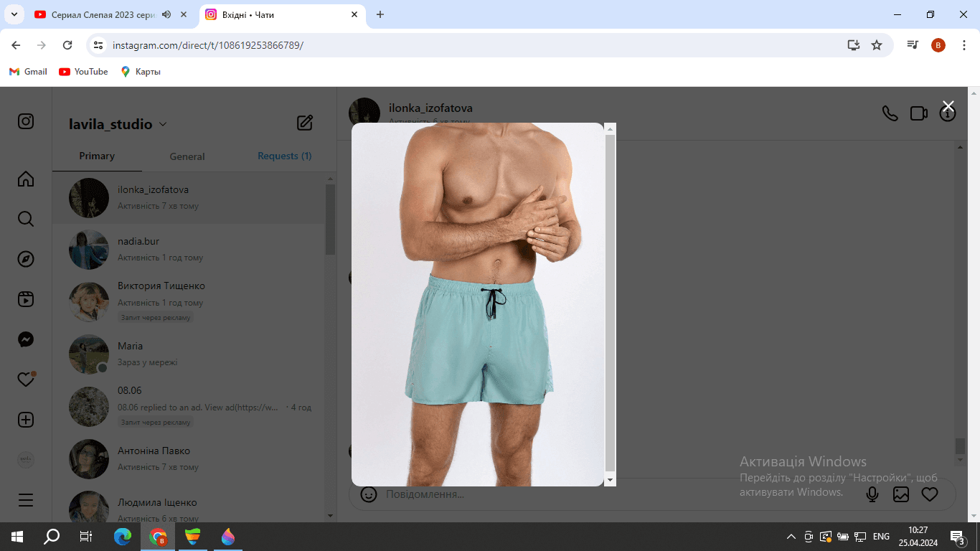Image resolution: width=980 pixels, height=551 pixels.
Task: Open the profile avatar in Instagram sidebar
Action: coord(26,460)
